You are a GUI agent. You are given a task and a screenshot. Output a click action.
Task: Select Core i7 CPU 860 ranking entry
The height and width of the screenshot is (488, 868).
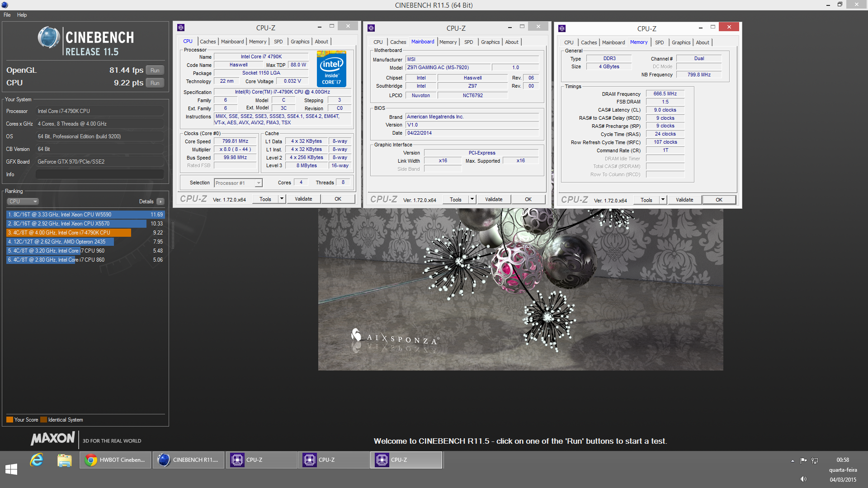click(x=85, y=260)
